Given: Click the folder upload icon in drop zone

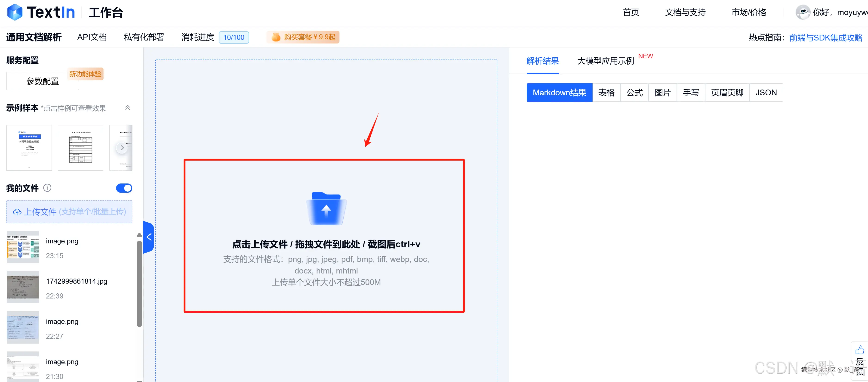Looking at the screenshot, I should point(326,208).
